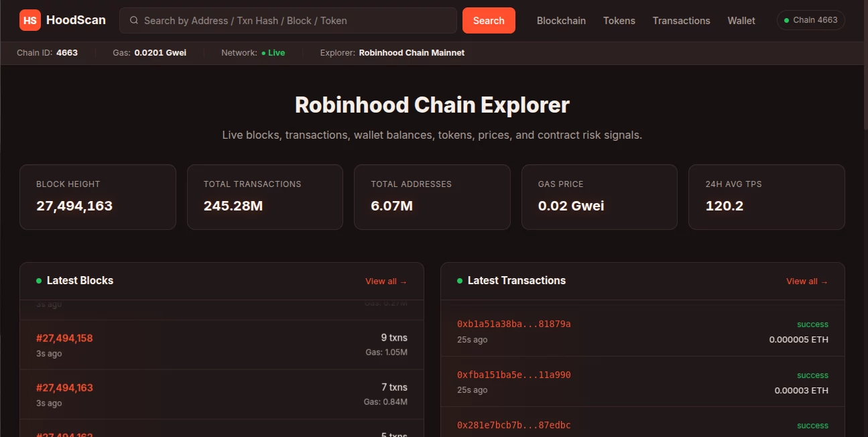Click Robinhood Chain Mainnet explorer label
The width and height of the screenshot is (868, 437).
click(x=412, y=52)
